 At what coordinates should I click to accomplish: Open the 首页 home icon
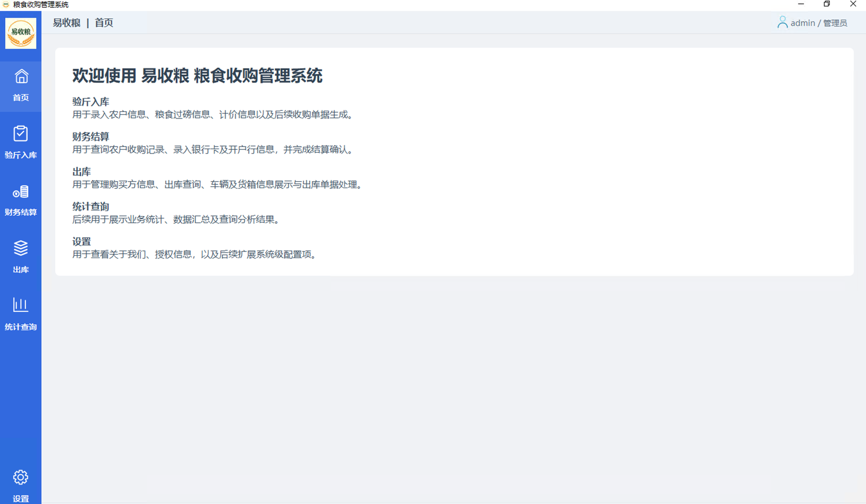[x=21, y=76]
